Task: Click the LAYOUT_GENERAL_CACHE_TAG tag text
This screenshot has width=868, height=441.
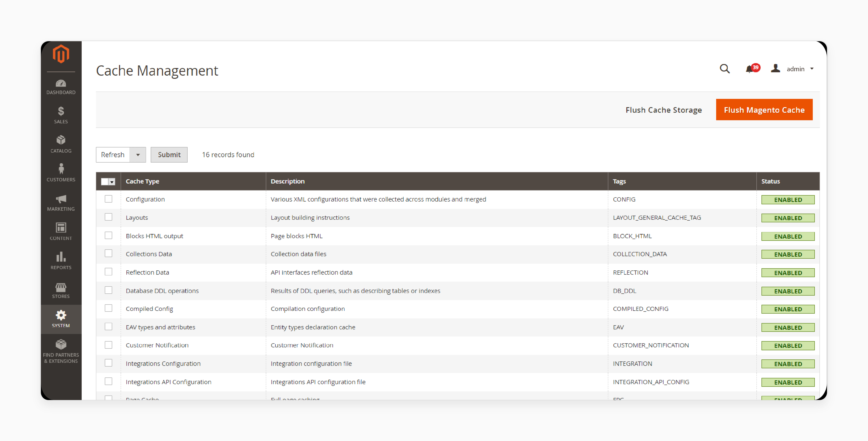Action: pos(657,218)
